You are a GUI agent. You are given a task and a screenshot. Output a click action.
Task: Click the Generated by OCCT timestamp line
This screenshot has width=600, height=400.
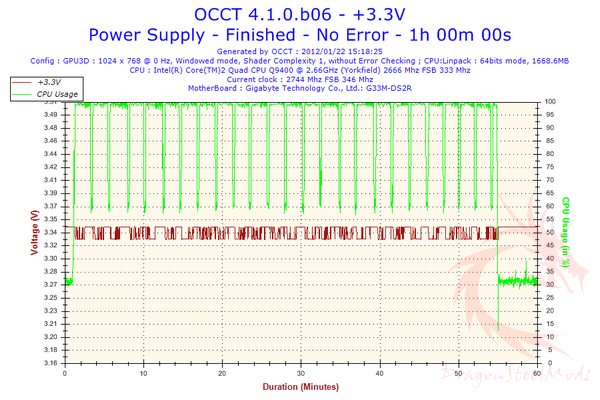300,50
